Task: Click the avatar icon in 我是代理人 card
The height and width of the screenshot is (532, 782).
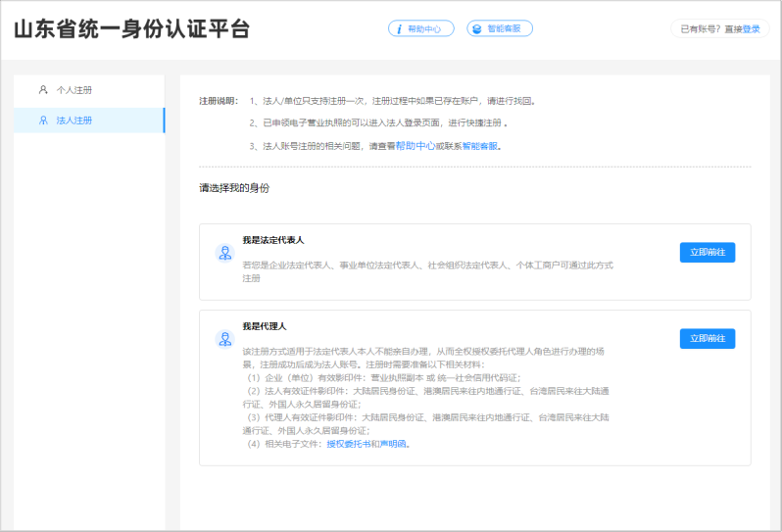Action: pyautogui.click(x=225, y=339)
